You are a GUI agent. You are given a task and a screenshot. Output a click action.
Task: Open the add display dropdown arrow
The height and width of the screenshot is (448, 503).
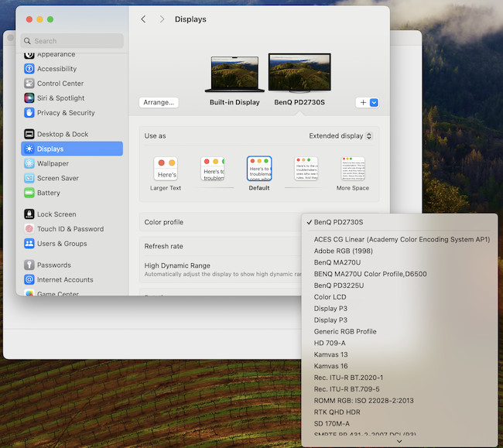click(x=374, y=103)
